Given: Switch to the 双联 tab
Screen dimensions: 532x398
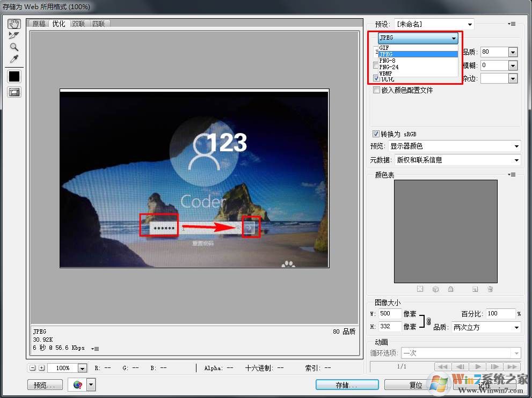Looking at the screenshot, I should point(78,24).
